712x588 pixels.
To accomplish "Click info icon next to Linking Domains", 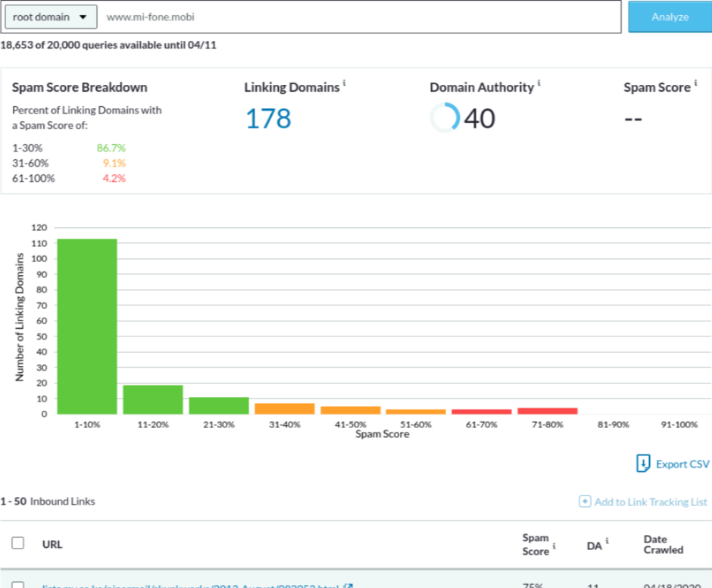I will (x=344, y=83).
